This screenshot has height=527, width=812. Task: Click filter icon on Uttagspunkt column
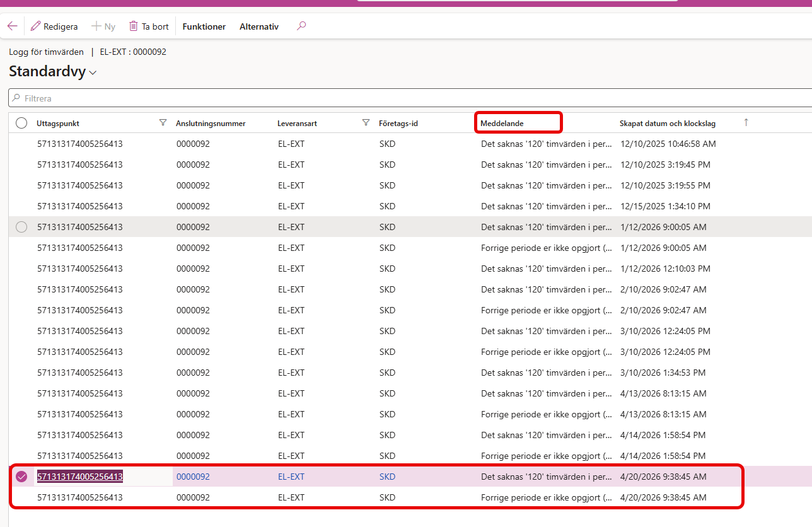click(163, 123)
